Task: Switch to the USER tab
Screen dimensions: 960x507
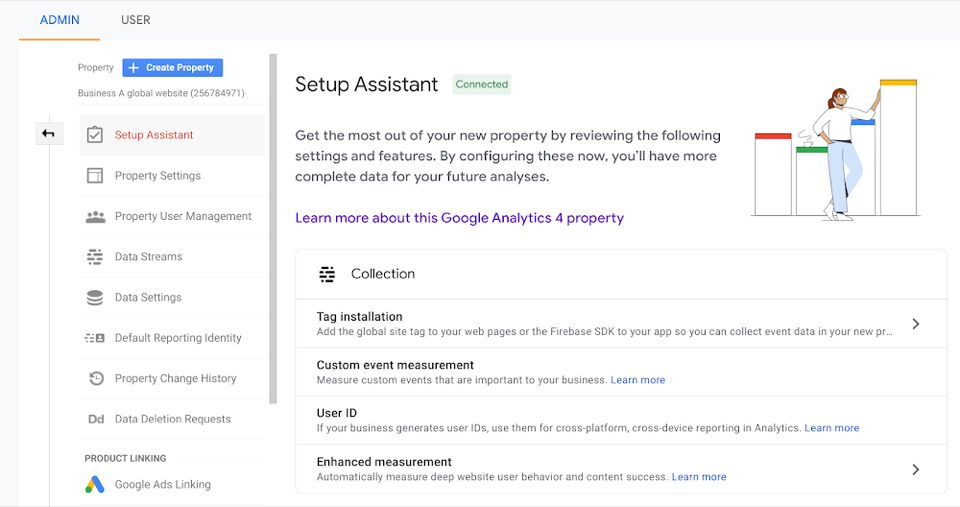Action: click(x=135, y=20)
